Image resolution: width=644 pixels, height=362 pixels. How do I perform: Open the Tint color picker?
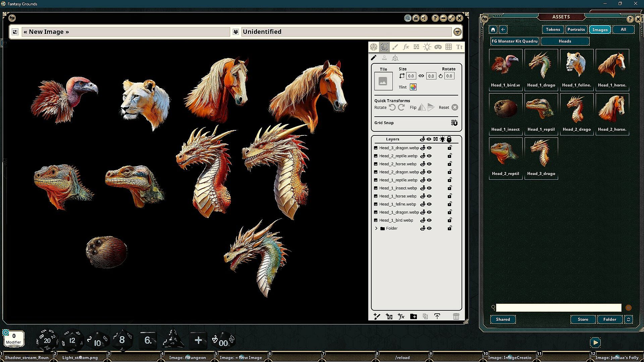[x=413, y=87]
